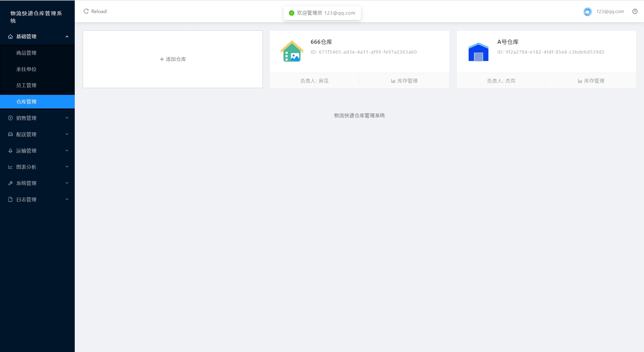Click the 运输管理 rocket icon
The image size is (644, 352).
(x=10, y=151)
